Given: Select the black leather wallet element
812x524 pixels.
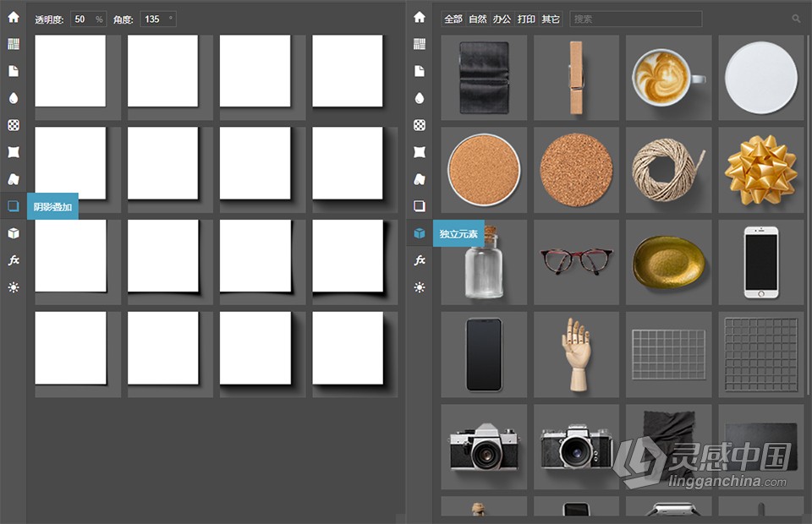Looking at the screenshot, I should [x=484, y=78].
